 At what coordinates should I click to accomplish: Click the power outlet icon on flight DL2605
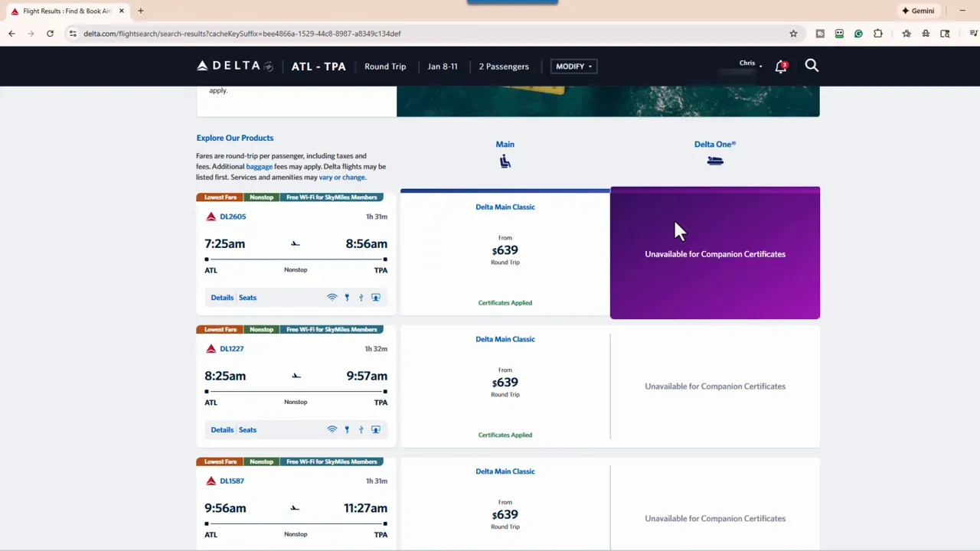point(347,297)
